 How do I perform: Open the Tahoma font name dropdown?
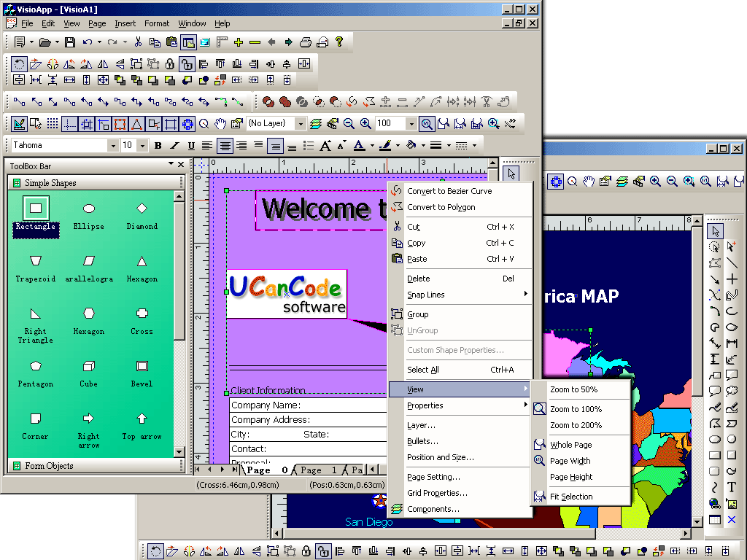coord(115,145)
